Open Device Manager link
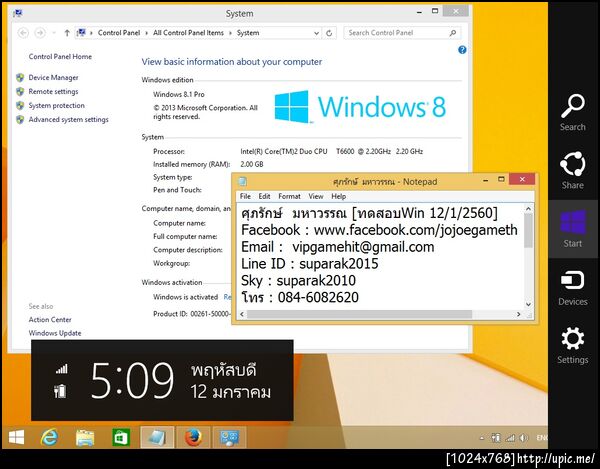This screenshot has width=600, height=469. coord(53,78)
